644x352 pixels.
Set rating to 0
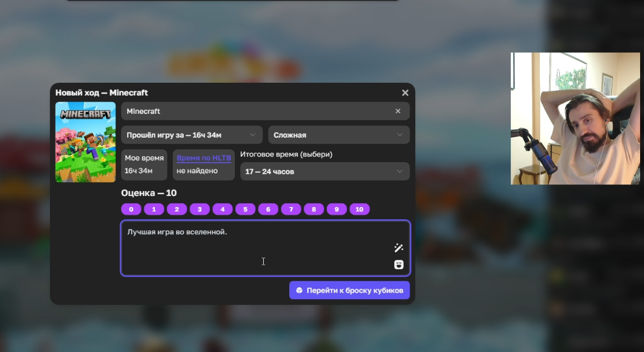[x=131, y=209]
